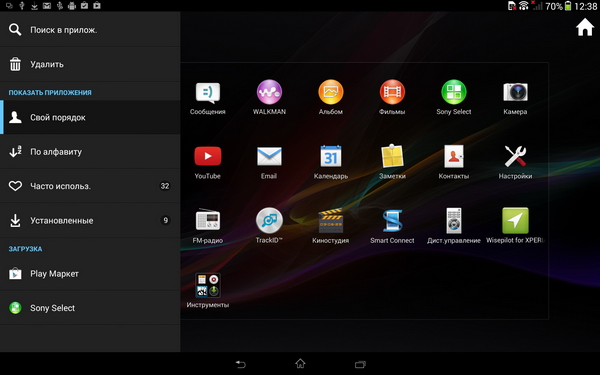The image size is (600, 375).
Task: Tap the white home icon at top right
Action: point(585,28)
